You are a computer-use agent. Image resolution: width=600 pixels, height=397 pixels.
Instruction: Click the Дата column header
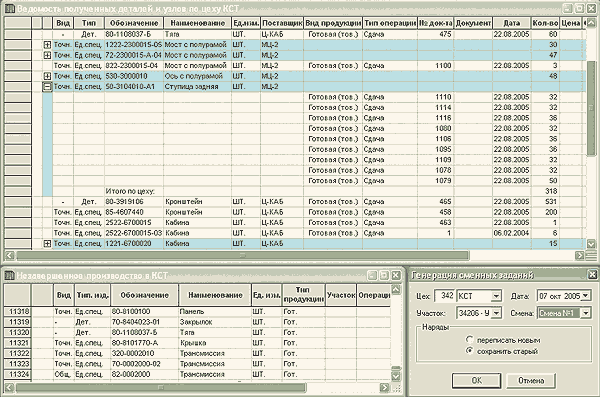click(x=512, y=23)
